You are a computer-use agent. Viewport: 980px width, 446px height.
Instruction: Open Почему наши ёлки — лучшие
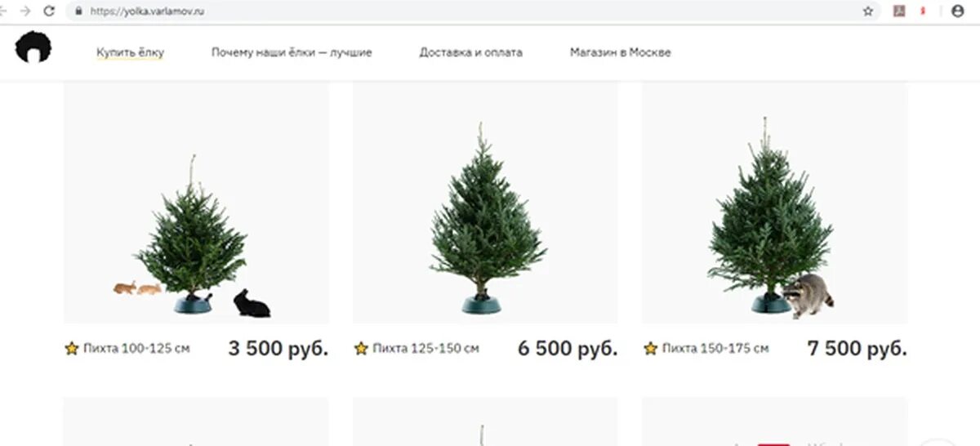tap(292, 52)
